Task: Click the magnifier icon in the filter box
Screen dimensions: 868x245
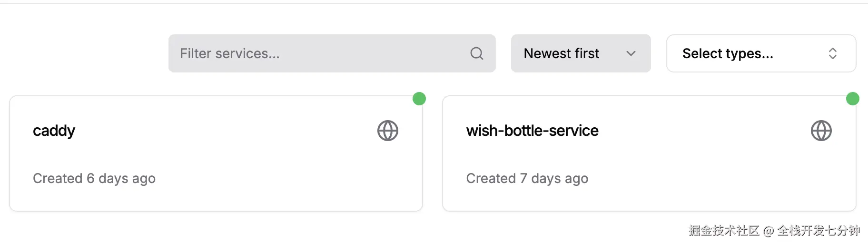Action: tap(476, 53)
